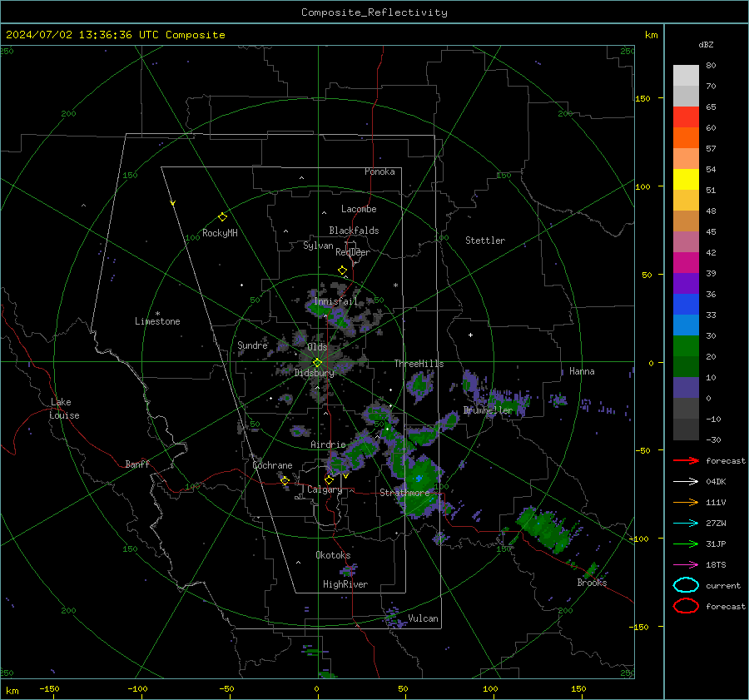Click the red 'forecast' ellipse icon
749x700 pixels.
coord(686,606)
